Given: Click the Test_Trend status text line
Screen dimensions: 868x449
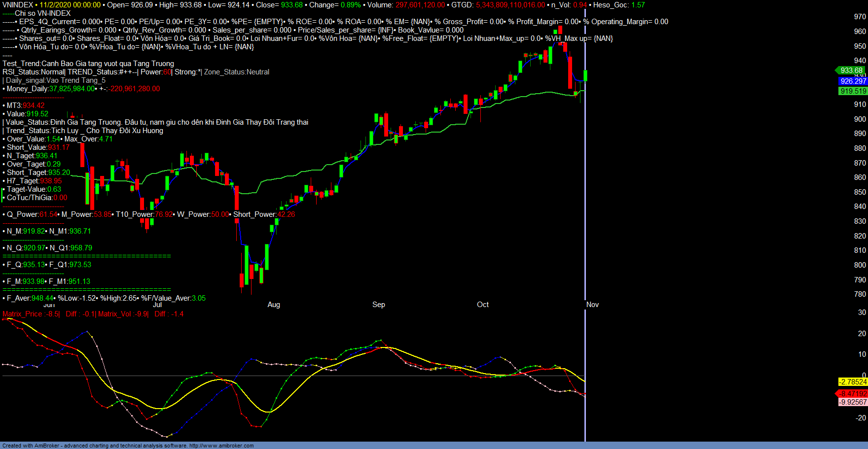Looking at the screenshot, I should click(x=88, y=64).
